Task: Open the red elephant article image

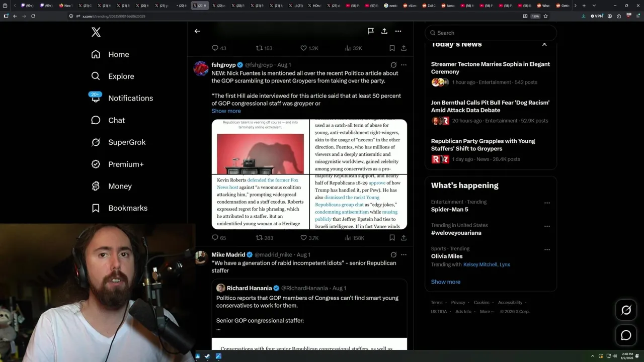Action: (x=260, y=154)
